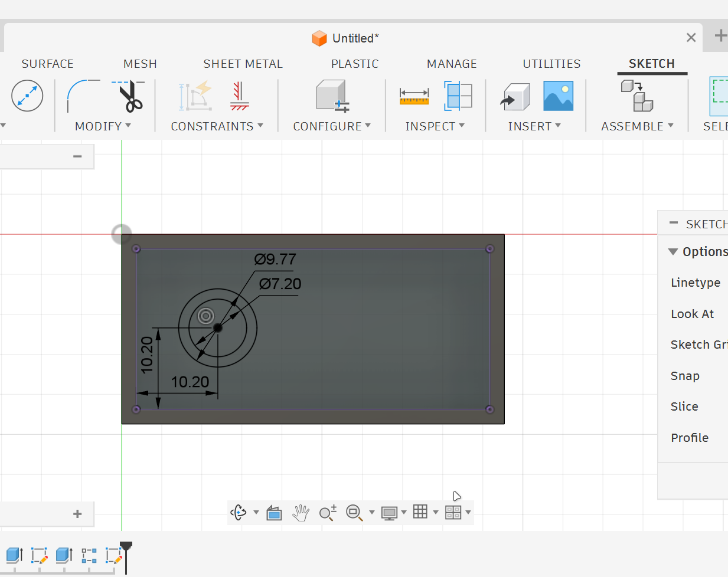Click the Viewports layout icon

[x=453, y=512]
